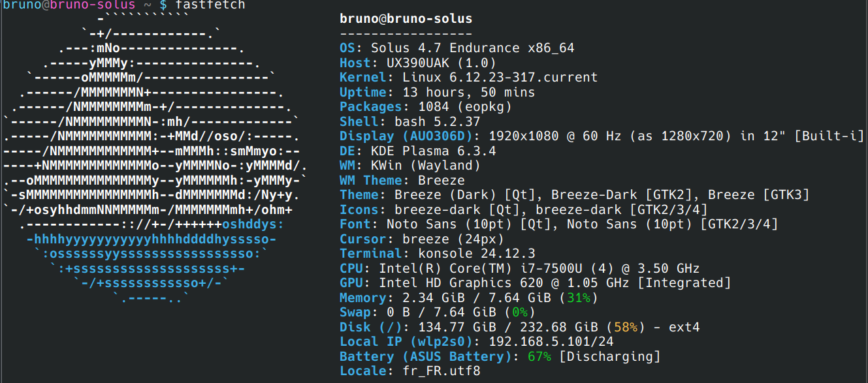Click the Kernel version text
Viewport: 868px width, 383px height.
492,78
